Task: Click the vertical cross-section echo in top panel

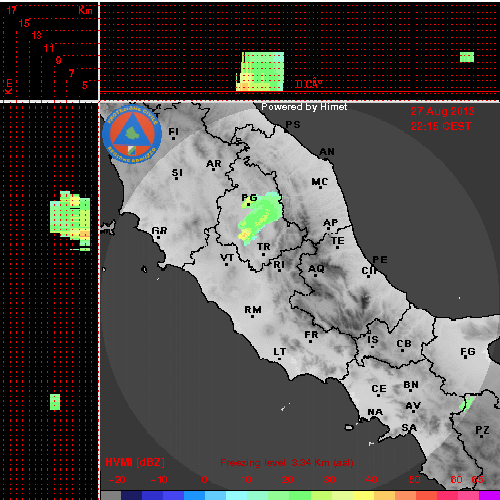Action: click(260, 71)
